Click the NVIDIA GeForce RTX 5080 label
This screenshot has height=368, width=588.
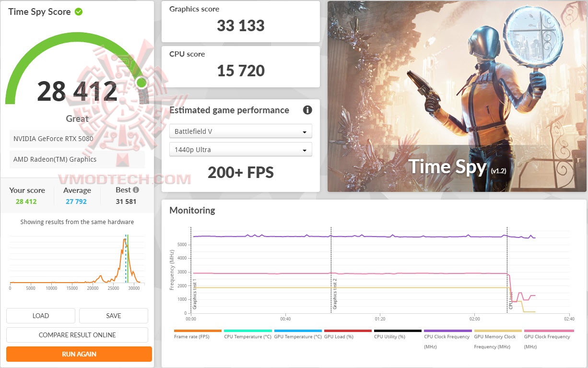(x=53, y=139)
